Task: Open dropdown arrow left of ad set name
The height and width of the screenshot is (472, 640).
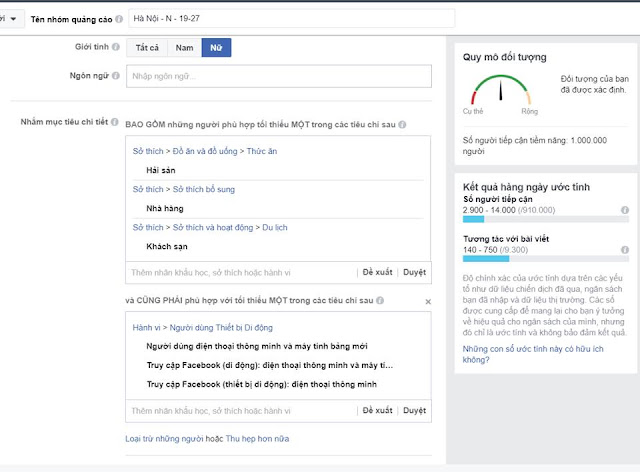Action: [13, 19]
